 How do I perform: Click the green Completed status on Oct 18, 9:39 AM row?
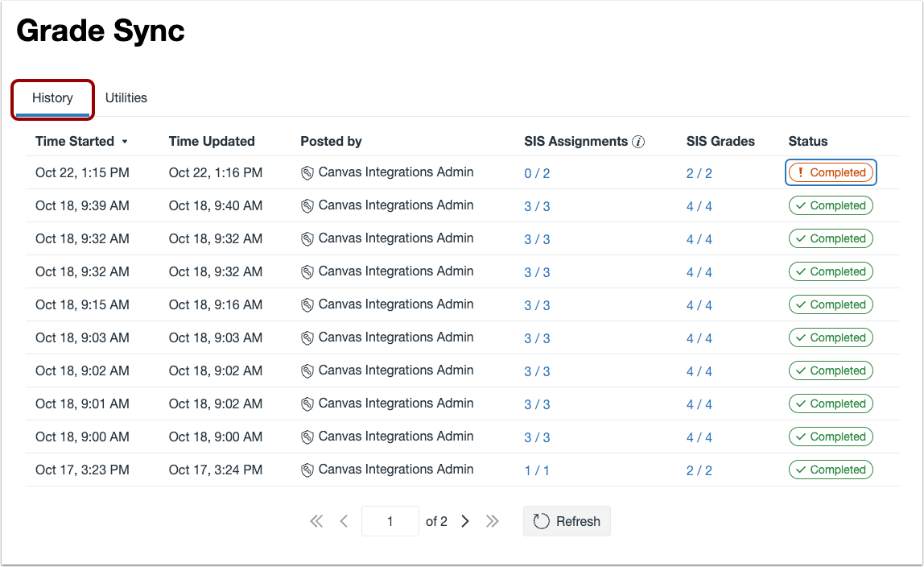831,205
